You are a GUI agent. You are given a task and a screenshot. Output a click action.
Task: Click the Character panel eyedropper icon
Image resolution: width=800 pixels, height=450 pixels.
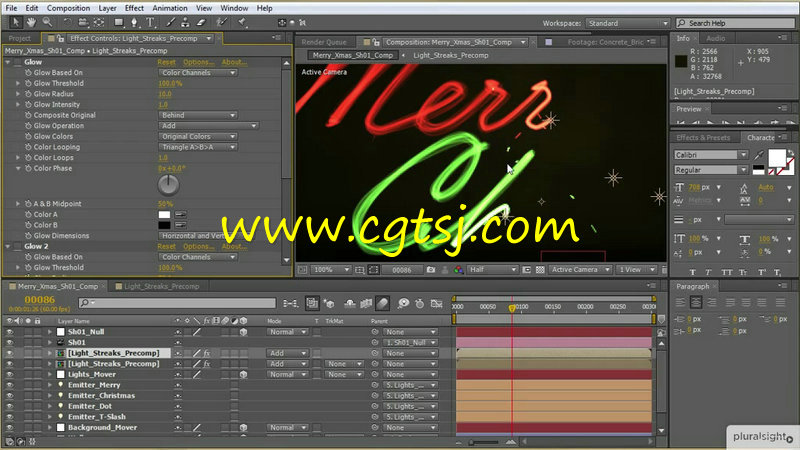[x=759, y=155]
